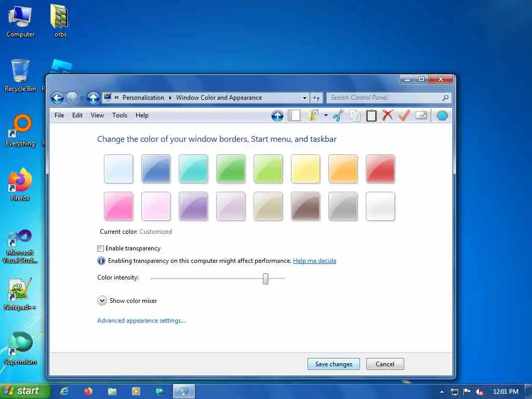Click the blue shell icon in toolbar

pos(442,116)
